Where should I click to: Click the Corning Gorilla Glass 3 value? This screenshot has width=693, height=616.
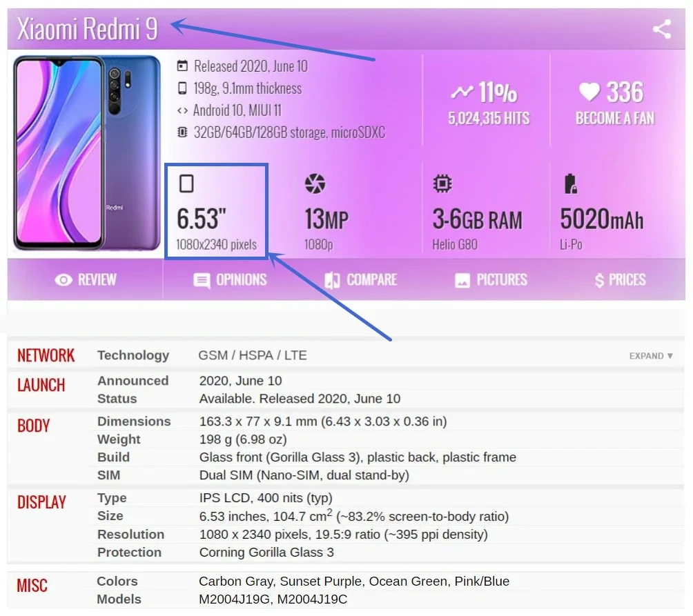(266, 553)
